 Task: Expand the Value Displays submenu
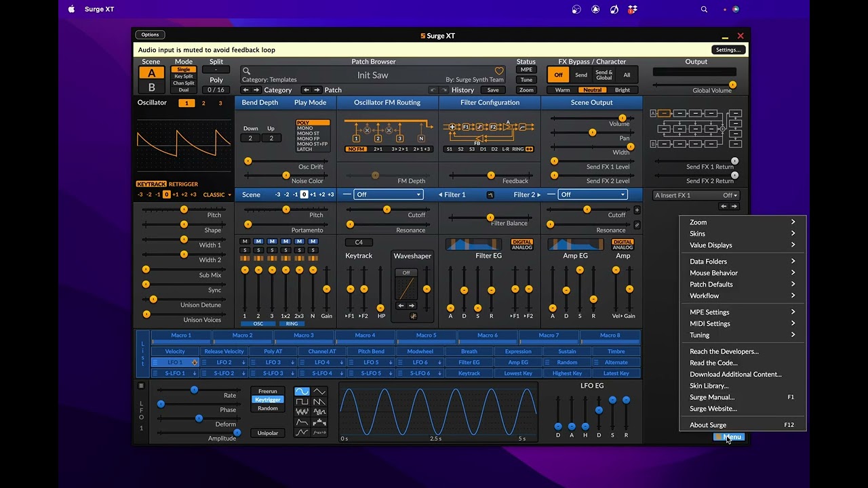click(743, 245)
